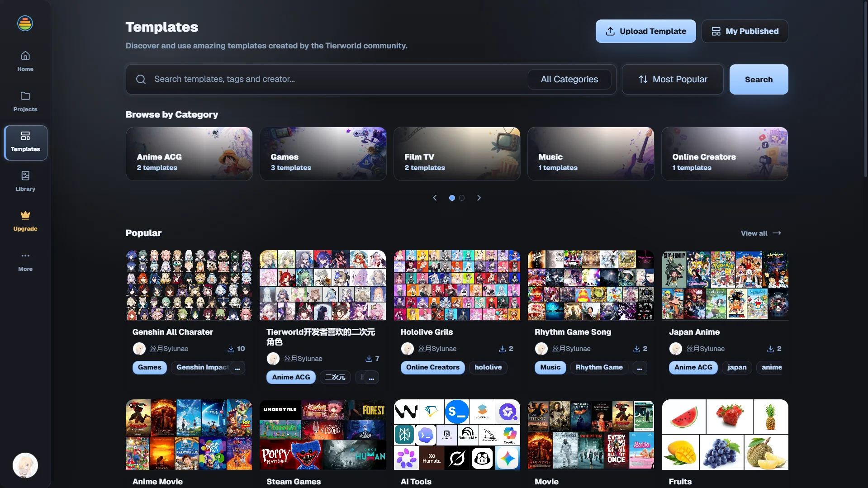Open the More menu in sidebar
Screen dimensions: 868x488
(x=25, y=261)
